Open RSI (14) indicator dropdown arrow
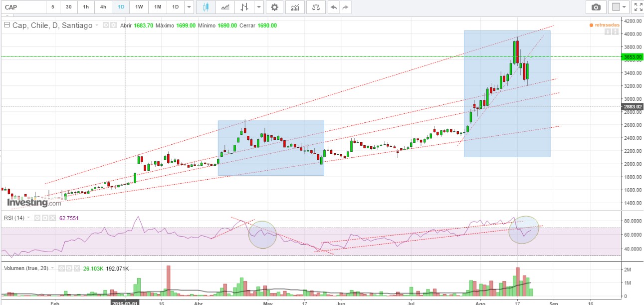The width and height of the screenshot is (644, 305). 28,218
